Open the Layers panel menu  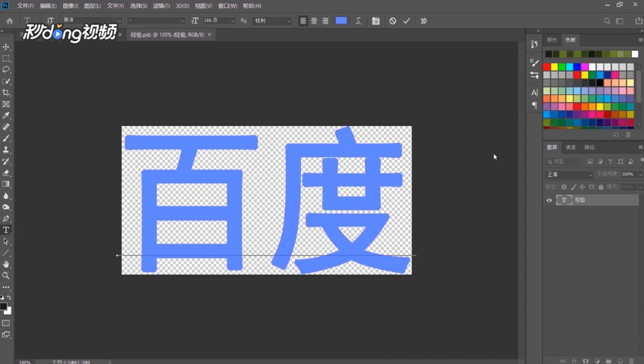[x=640, y=147]
